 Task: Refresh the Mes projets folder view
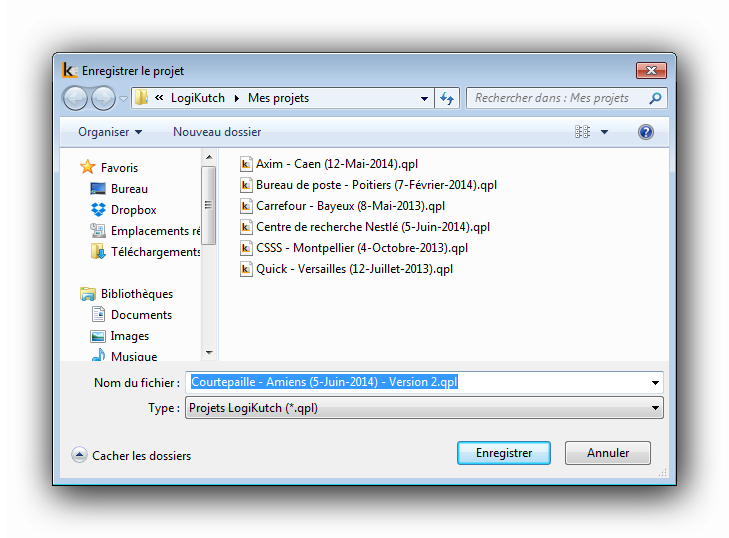click(447, 98)
